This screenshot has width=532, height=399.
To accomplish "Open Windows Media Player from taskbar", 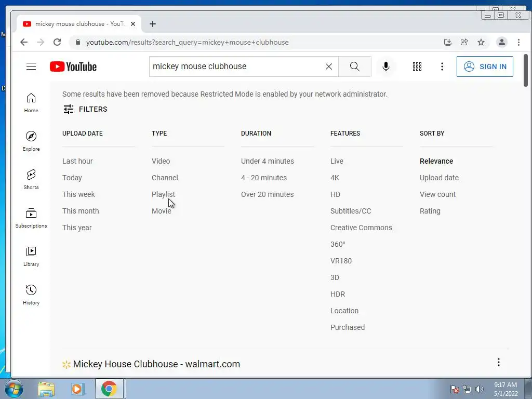I will pyautogui.click(x=77, y=389).
